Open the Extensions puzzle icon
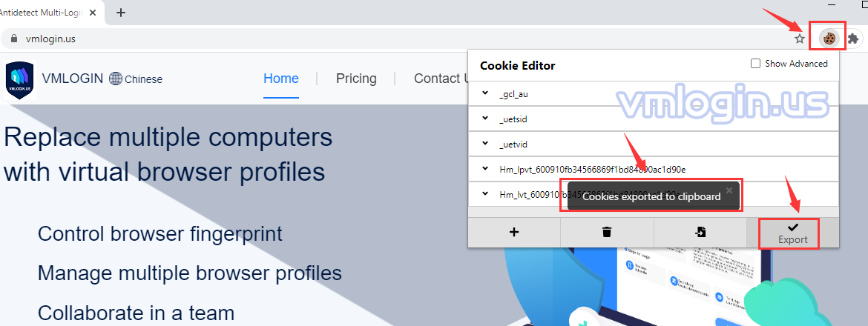The height and width of the screenshot is (326, 868). tap(853, 38)
